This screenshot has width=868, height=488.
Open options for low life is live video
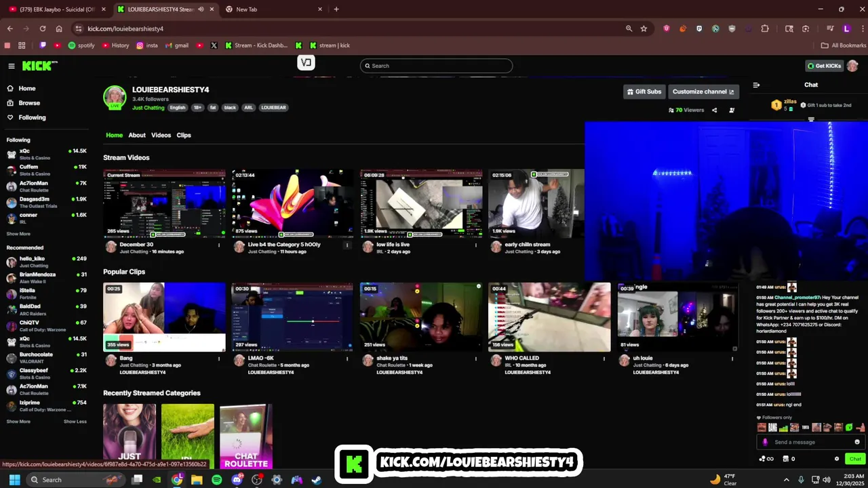[475, 245]
